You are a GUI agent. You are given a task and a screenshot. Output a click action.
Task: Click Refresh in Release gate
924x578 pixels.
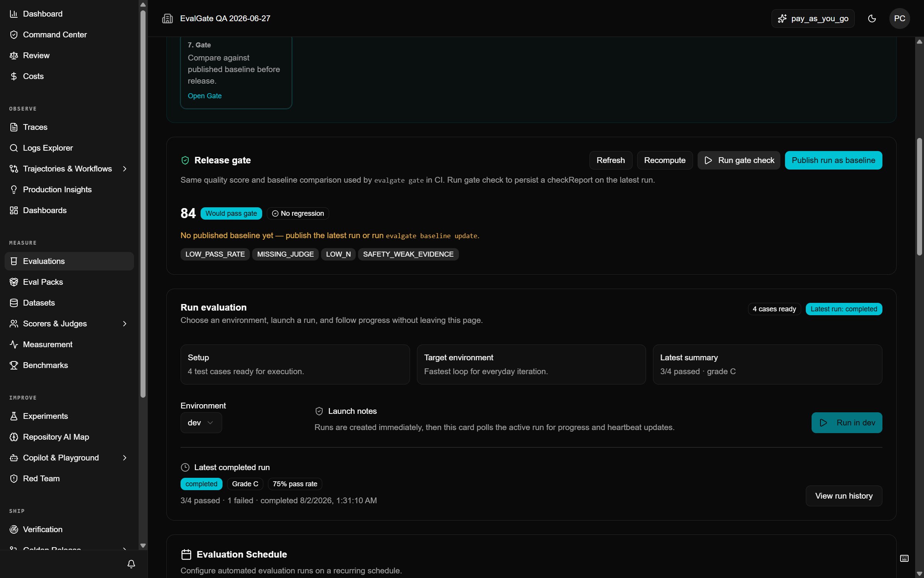click(x=611, y=160)
